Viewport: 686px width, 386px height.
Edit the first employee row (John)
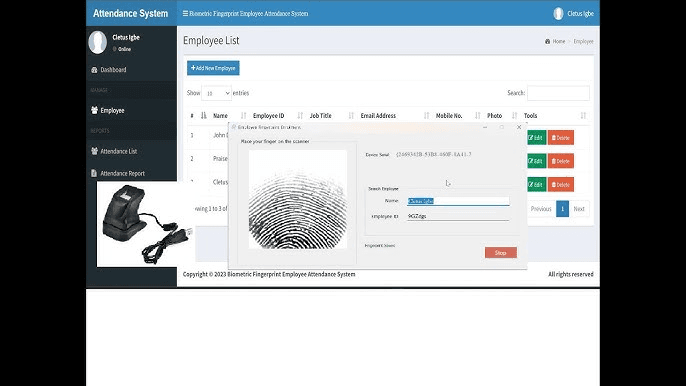pos(536,137)
